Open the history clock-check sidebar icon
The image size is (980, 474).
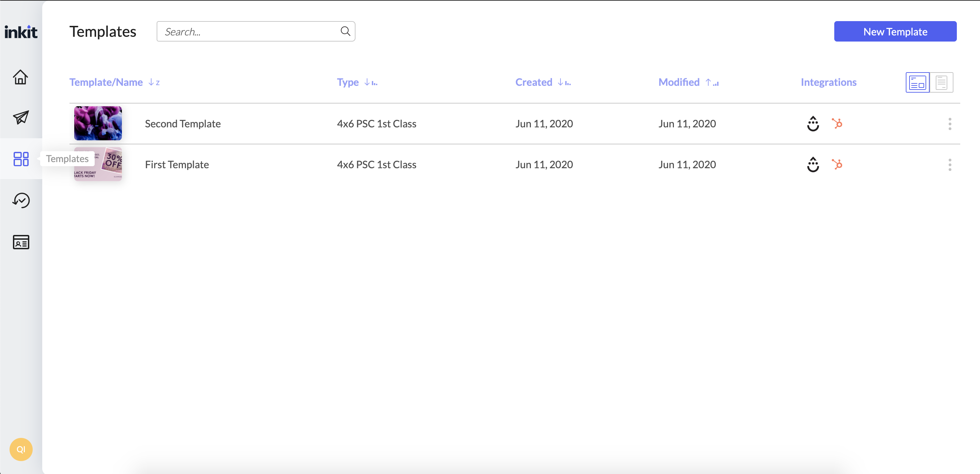(x=20, y=201)
